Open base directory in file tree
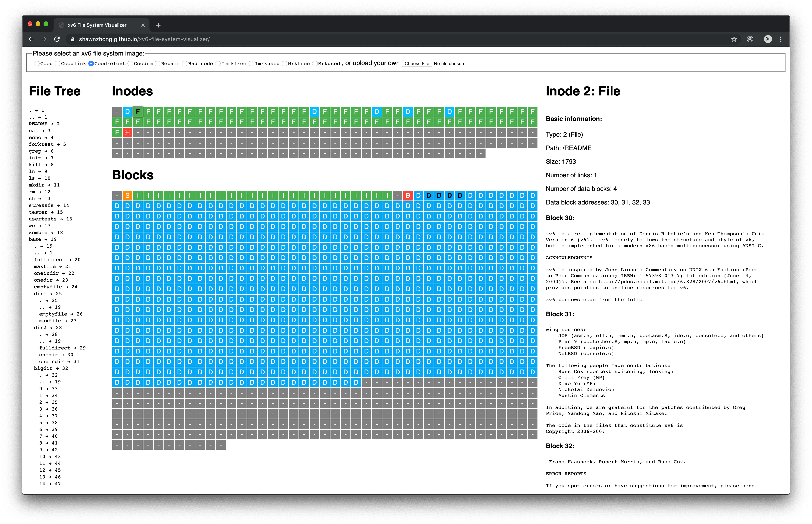 pos(35,239)
